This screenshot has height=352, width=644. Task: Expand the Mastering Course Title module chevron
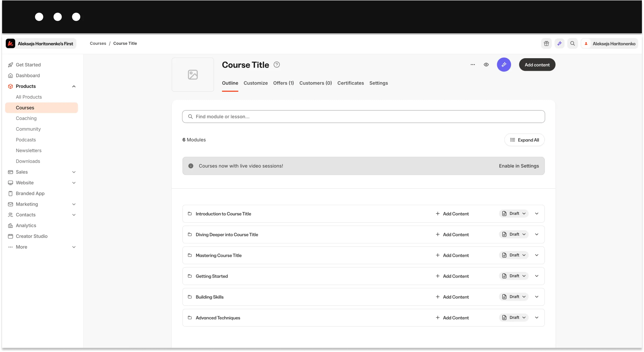[x=536, y=255]
